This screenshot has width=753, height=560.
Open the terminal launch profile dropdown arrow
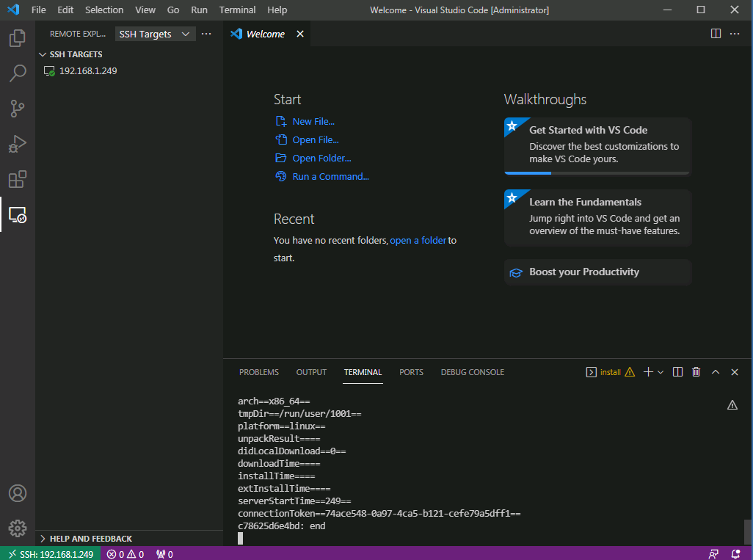pyautogui.click(x=661, y=371)
